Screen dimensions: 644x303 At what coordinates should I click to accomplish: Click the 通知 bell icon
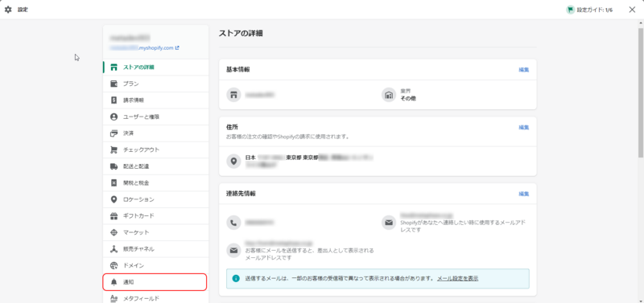[114, 282]
